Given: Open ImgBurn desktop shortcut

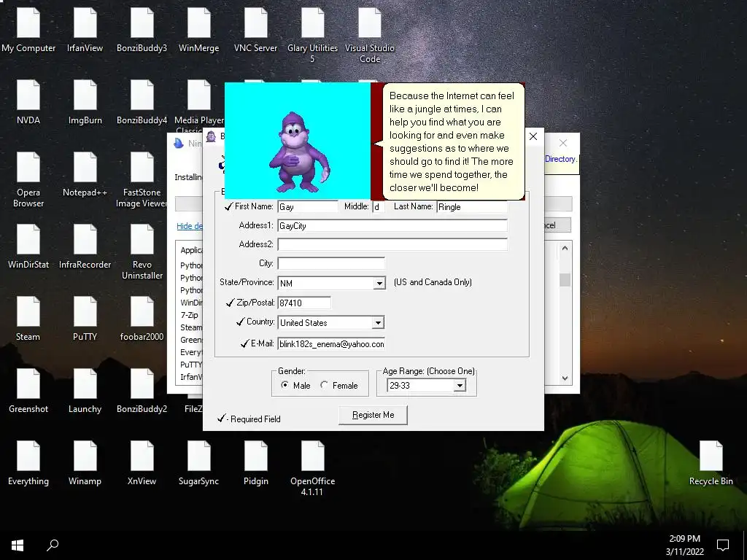Looking at the screenshot, I should (x=85, y=103).
